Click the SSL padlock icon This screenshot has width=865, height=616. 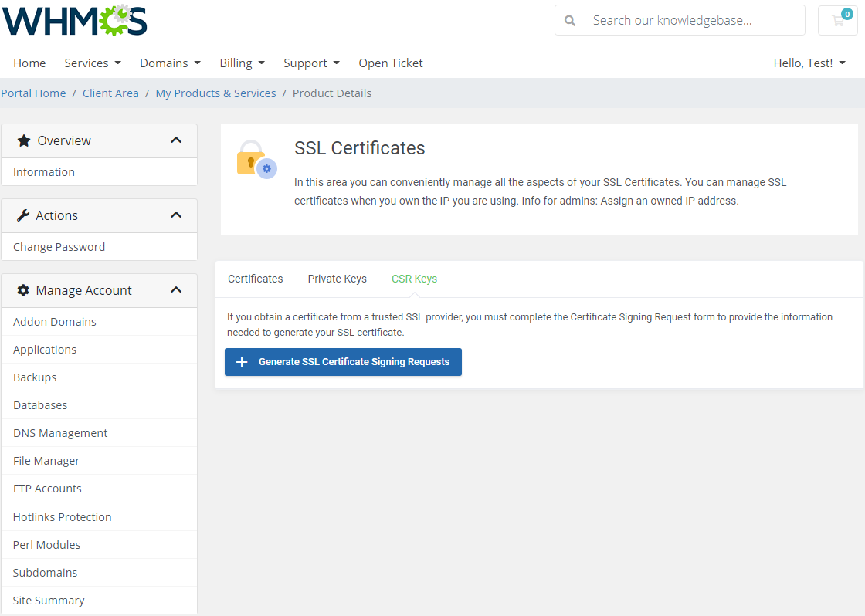256,159
